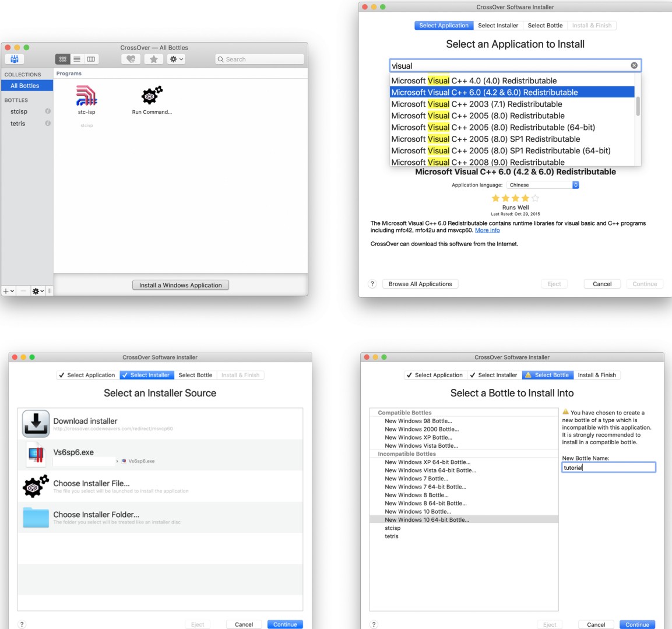Screen dimensions: 672x629
Task: Select Microsoft Visual C++ 2005 (8.0) SP1 Redistributable (64-bit)
Action: [x=512, y=150]
